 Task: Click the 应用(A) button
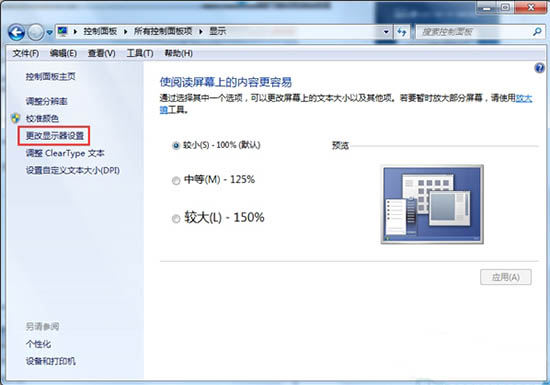(506, 277)
